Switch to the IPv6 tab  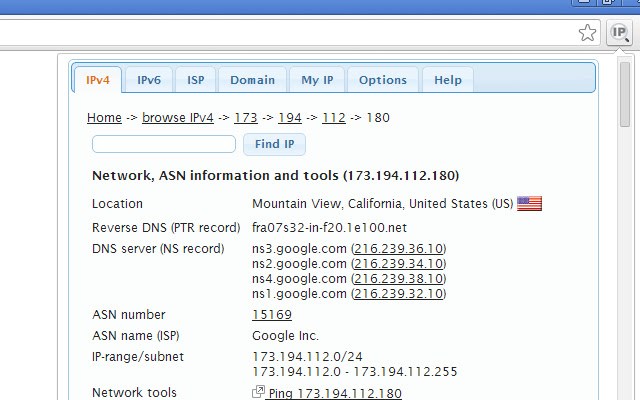pyautogui.click(x=149, y=80)
